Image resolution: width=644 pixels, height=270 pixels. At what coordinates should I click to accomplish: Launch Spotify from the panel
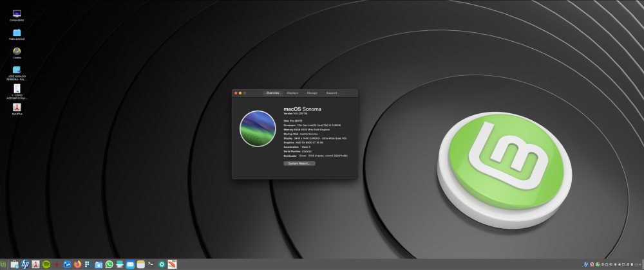pos(46,264)
